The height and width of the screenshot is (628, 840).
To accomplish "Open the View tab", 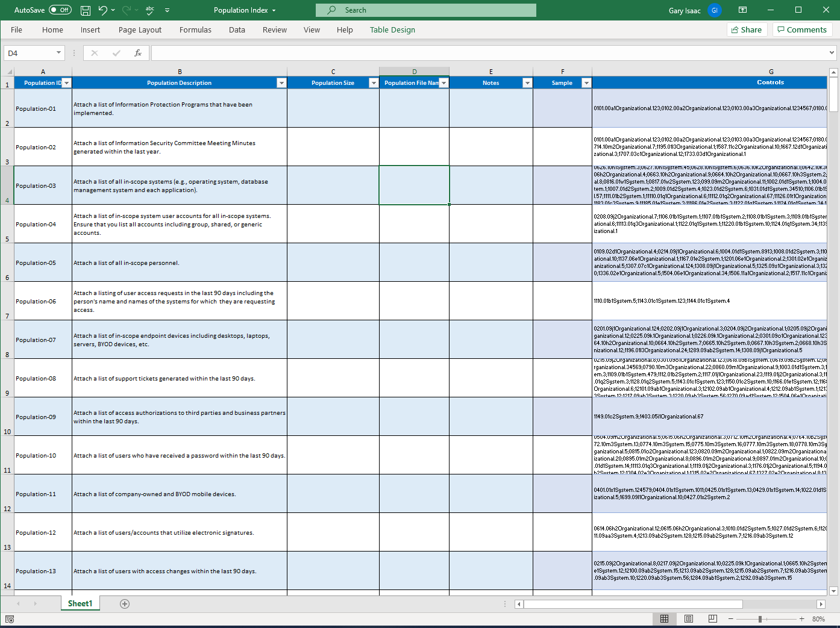I will coord(312,30).
